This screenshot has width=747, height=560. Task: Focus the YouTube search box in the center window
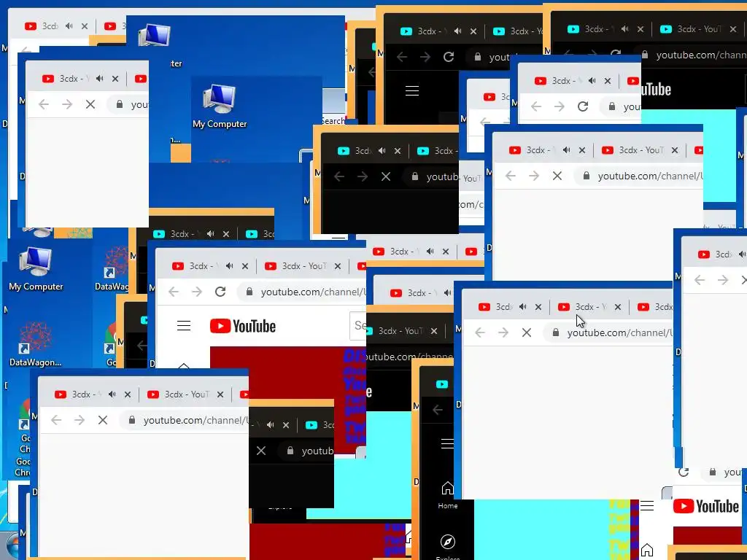click(358, 326)
